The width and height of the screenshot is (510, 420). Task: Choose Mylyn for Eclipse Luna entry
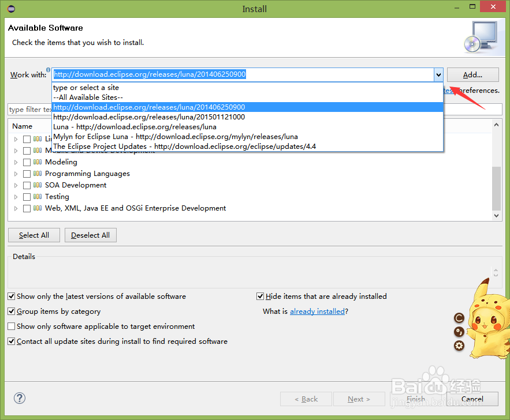248,136
